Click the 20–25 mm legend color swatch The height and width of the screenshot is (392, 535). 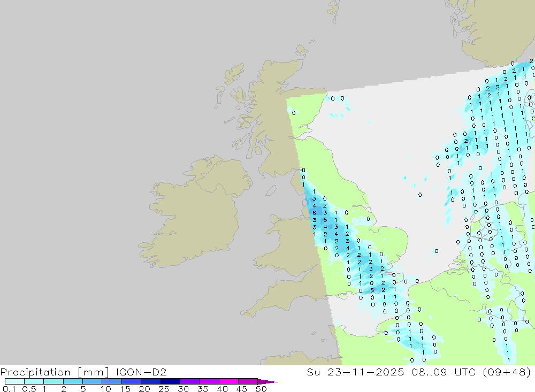pos(151,381)
